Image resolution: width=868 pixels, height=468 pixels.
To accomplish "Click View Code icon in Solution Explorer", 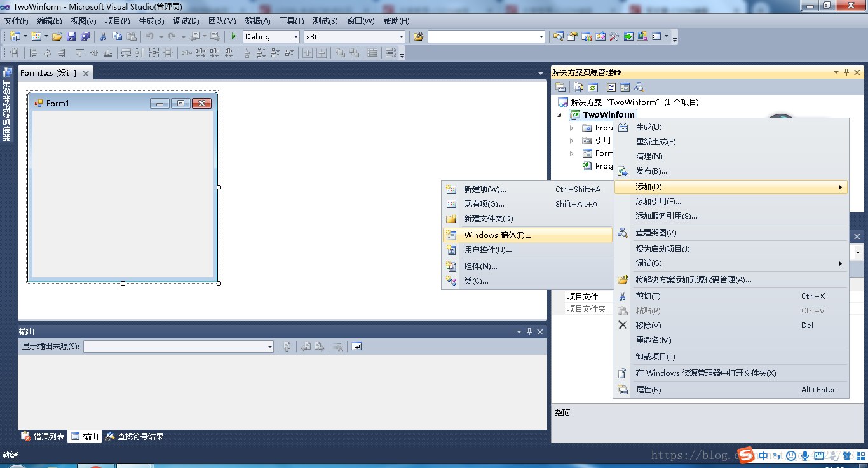I will point(611,87).
